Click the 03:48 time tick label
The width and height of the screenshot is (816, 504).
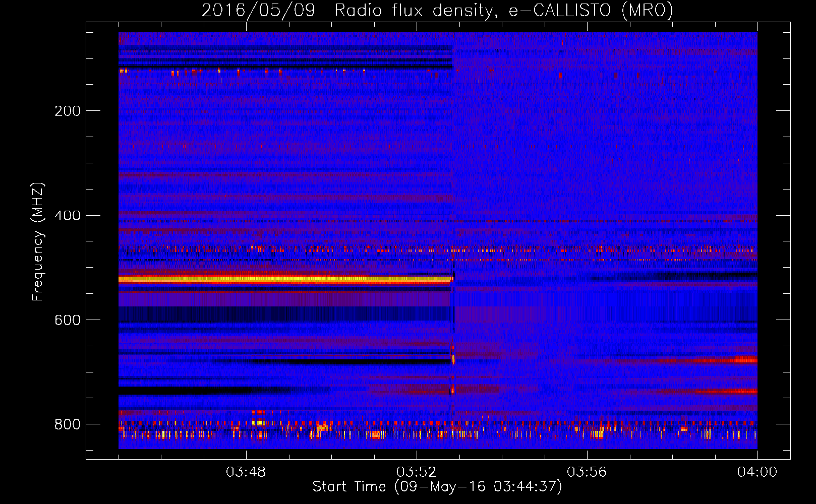point(246,472)
